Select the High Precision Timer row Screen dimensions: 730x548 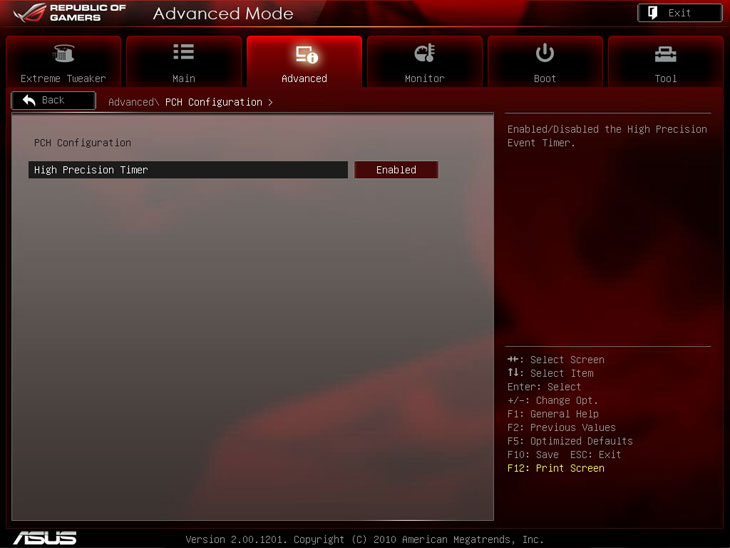coord(188,170)
